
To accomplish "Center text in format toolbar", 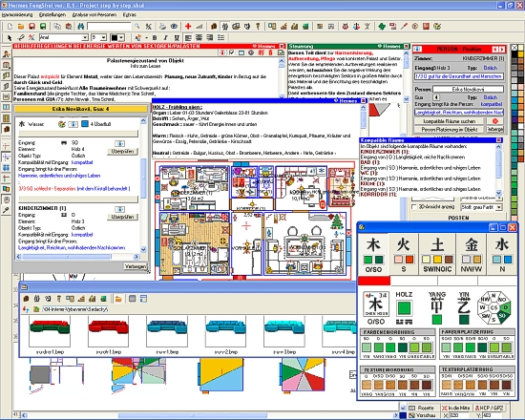I will click(199, 37).
